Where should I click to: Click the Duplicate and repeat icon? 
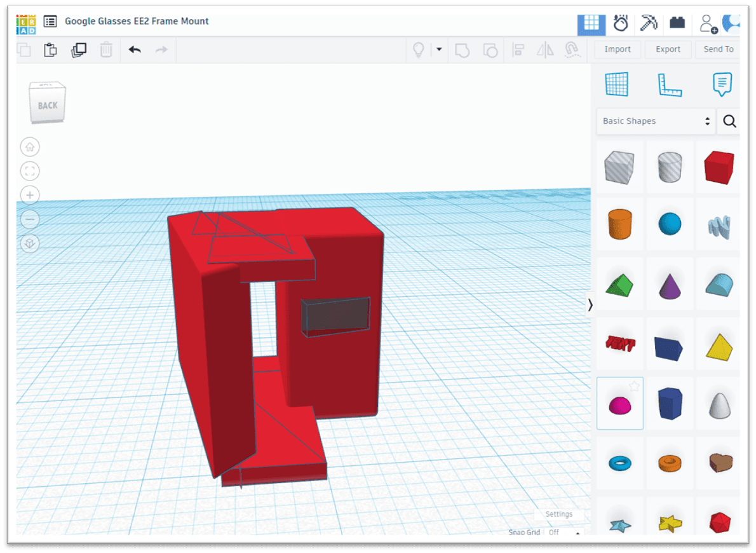[79, 50]
